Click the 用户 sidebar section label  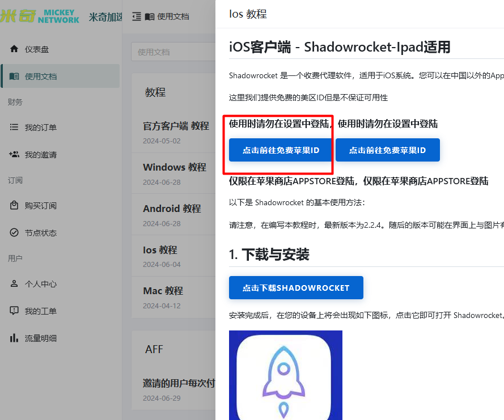pyautogui.click(x=15, y=258)
